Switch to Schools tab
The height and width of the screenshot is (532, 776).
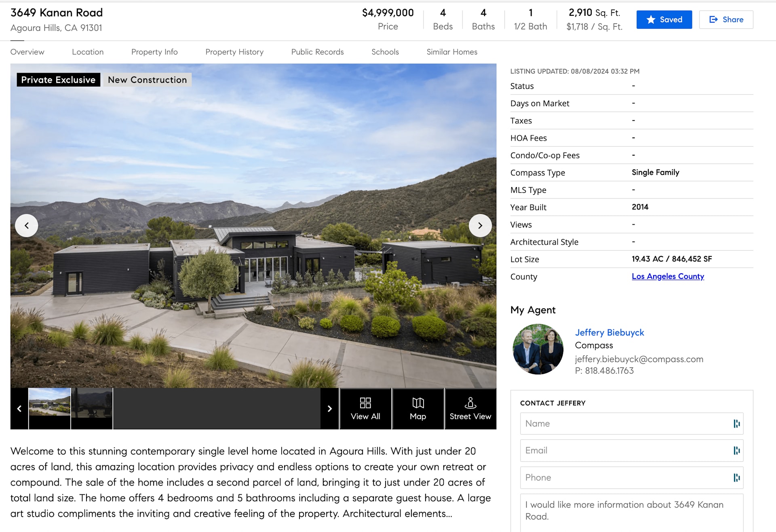[x=385, y=52]
